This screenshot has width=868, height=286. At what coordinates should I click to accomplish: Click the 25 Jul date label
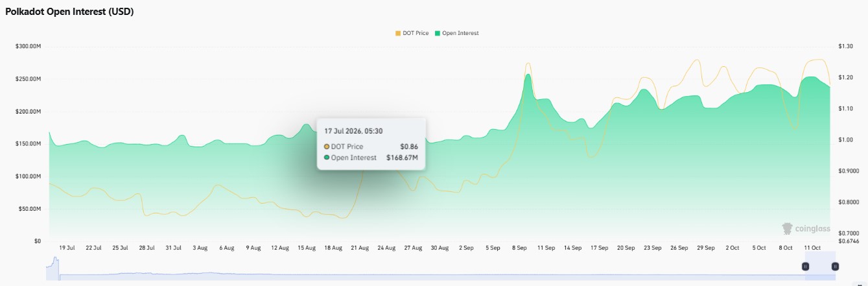coord(120,248)
